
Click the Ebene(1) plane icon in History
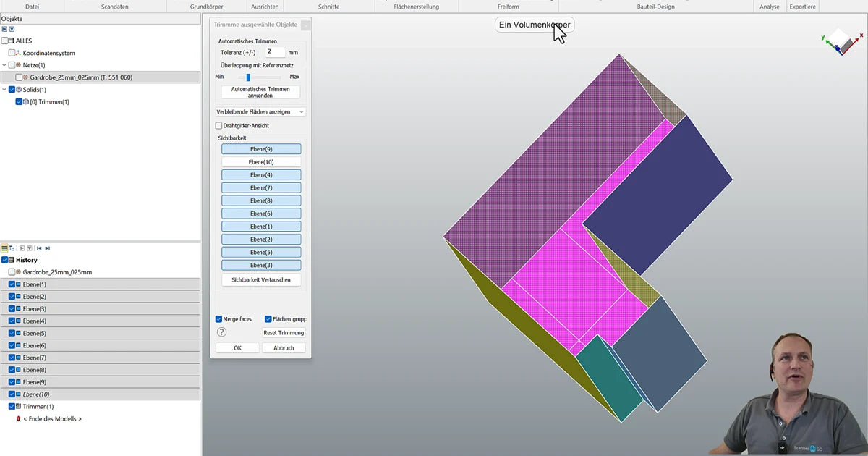point(18,284)
